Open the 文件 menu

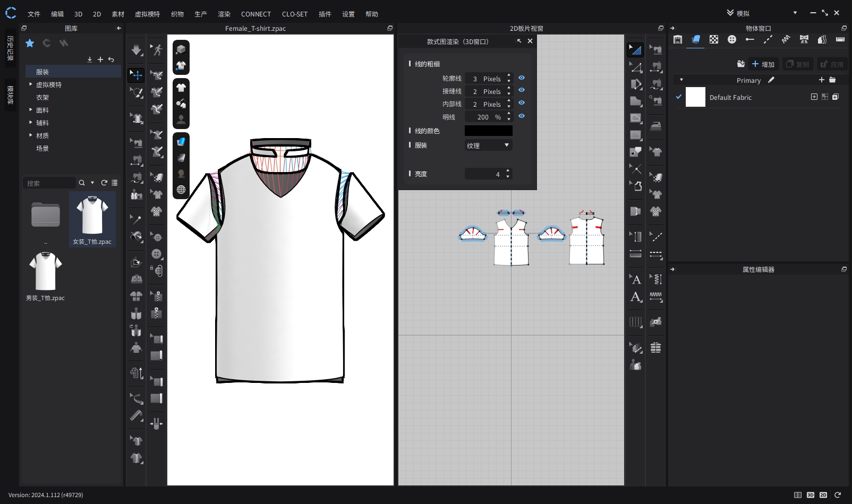[x=34, y=14]
